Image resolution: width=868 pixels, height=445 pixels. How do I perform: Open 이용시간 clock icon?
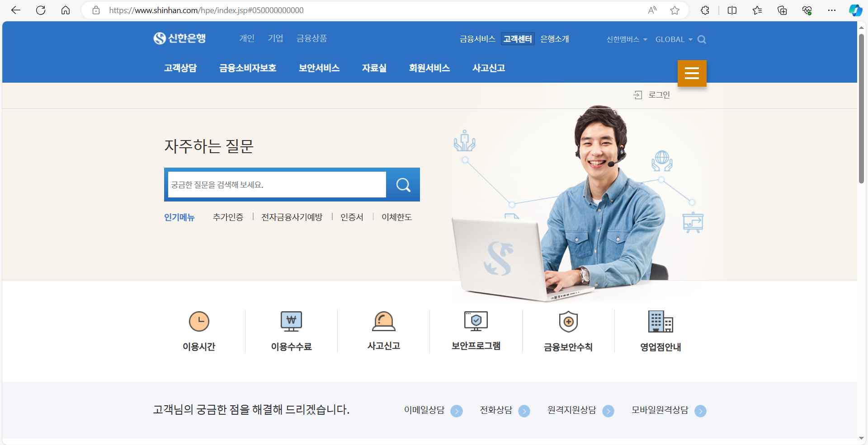tap(199, 322)
